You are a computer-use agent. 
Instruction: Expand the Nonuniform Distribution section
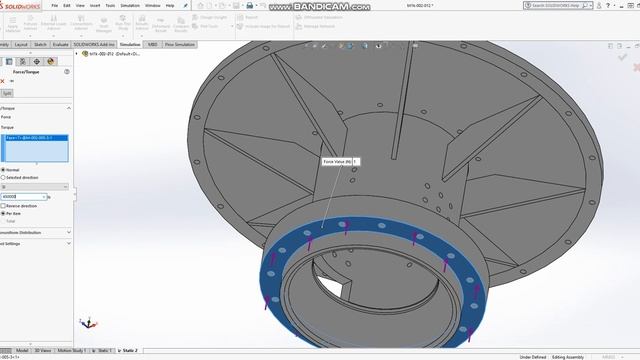[69, 232]
